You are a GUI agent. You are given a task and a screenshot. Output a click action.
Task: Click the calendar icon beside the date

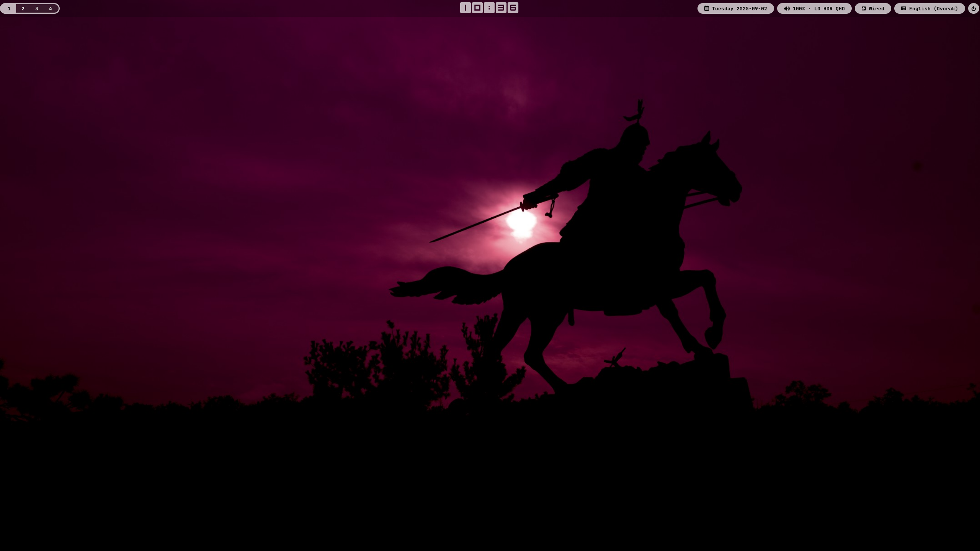(x=707, y=8)
